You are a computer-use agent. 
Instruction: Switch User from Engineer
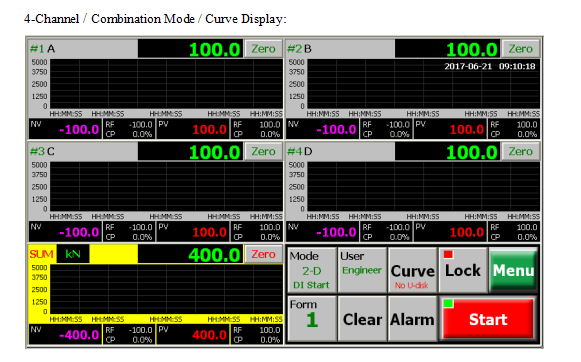[x=362, y=270]
